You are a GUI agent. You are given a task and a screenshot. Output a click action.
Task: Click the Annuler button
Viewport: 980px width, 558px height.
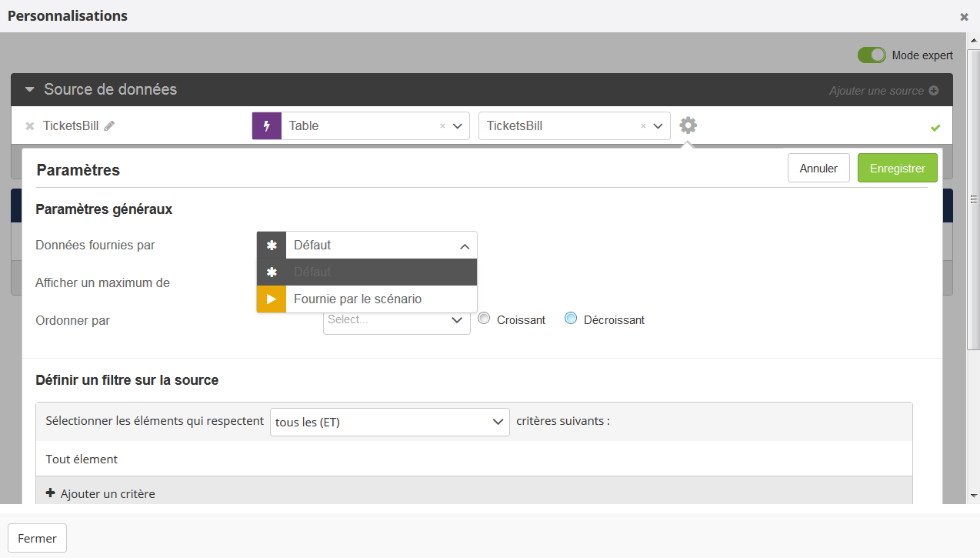pos(818,169)
